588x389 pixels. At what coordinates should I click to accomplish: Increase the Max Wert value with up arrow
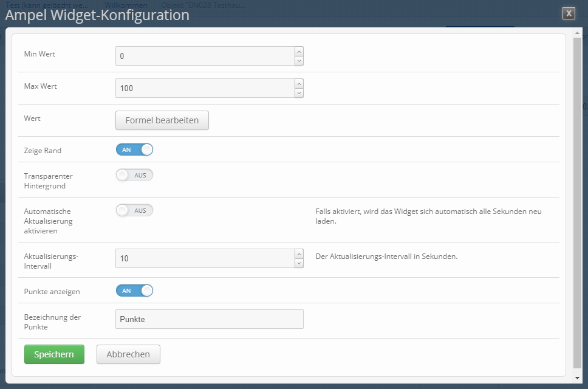[x=299, y=84]
